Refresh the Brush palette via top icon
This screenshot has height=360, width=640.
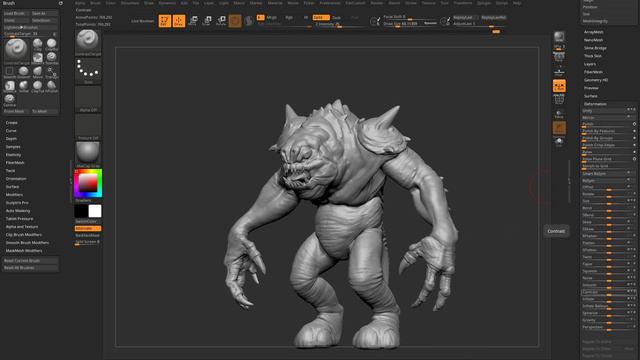61,3
